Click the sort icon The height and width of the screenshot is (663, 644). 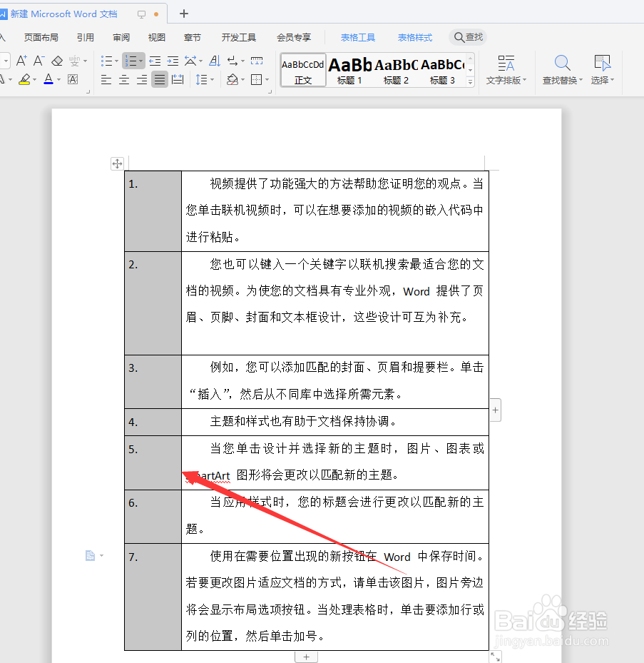[x=215, y=61]
